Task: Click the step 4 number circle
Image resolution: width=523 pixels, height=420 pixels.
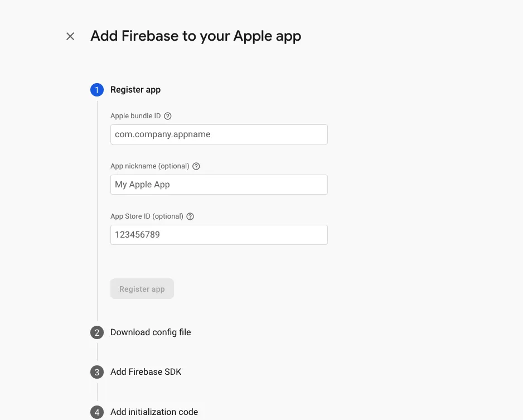Action: pos(97,412)
